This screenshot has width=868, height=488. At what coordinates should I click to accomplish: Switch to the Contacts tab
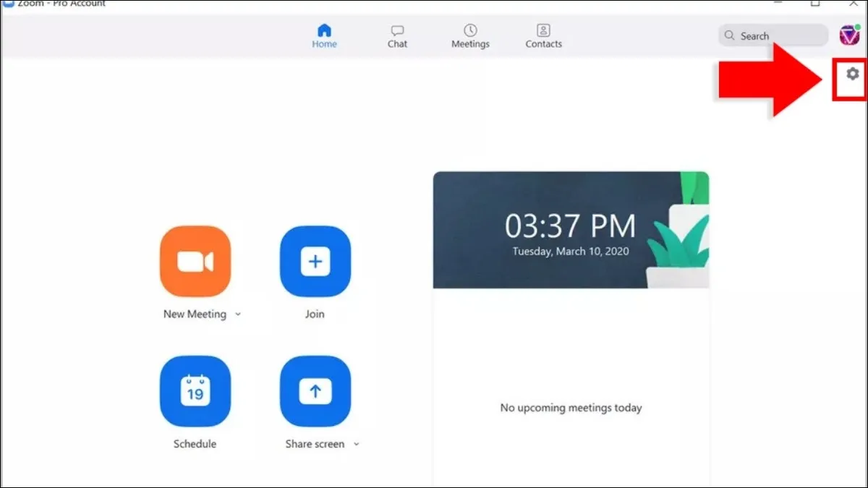coord(543,35)
